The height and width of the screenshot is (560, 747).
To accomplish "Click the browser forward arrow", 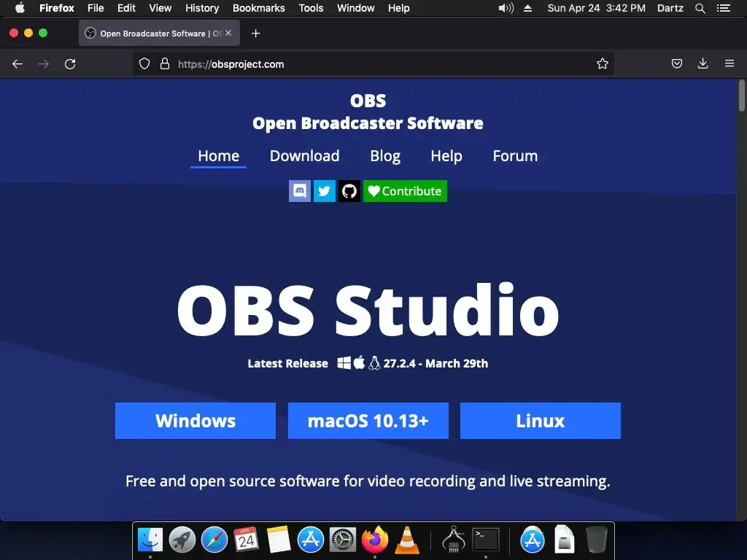I will (44, 64).
